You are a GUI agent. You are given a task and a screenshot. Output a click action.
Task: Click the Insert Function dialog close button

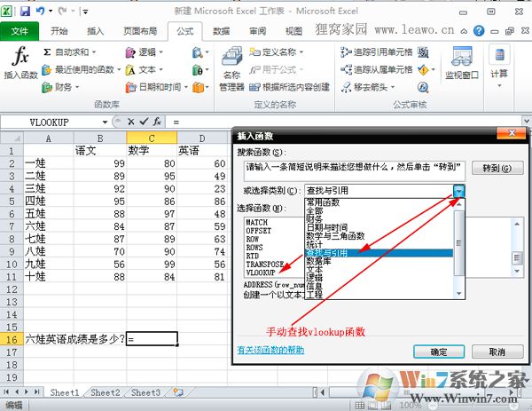tap(512, 133)
